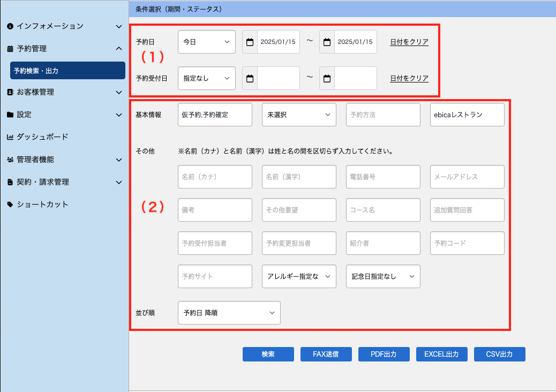Focus the 名前（漢字） input
556x392 pixels.
(299, 177)
